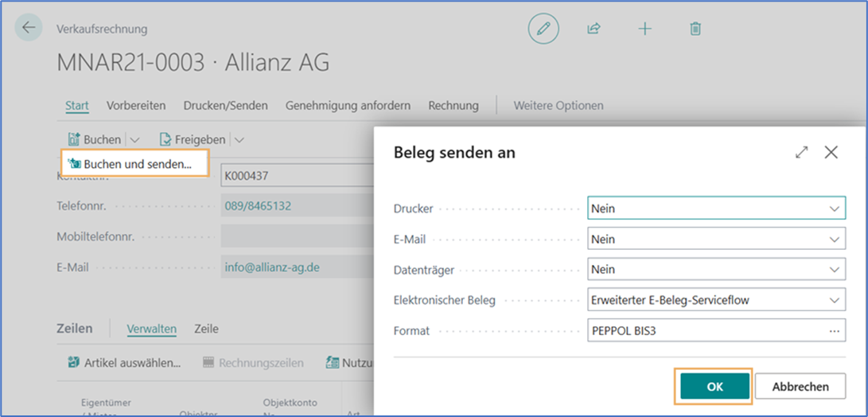Go back with the arrow icon
Image resolution: width=868 pixels, height=417 pixels.
(29, 27)
